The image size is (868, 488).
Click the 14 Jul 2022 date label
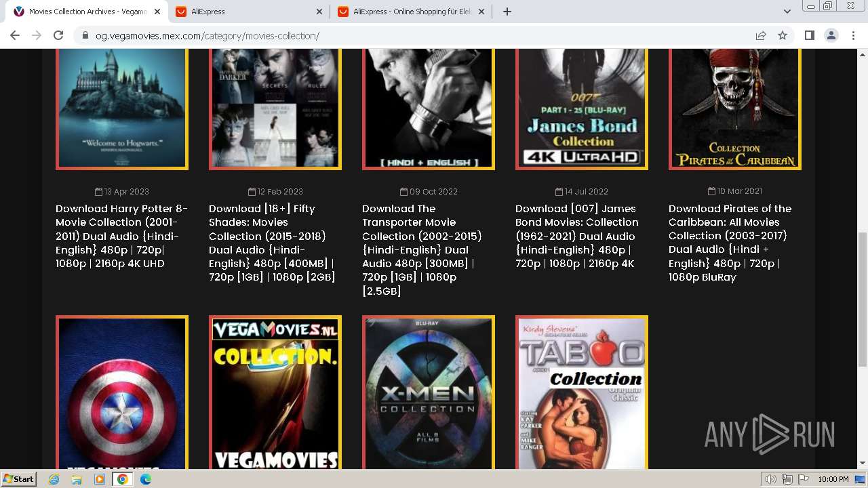(582, 192)
